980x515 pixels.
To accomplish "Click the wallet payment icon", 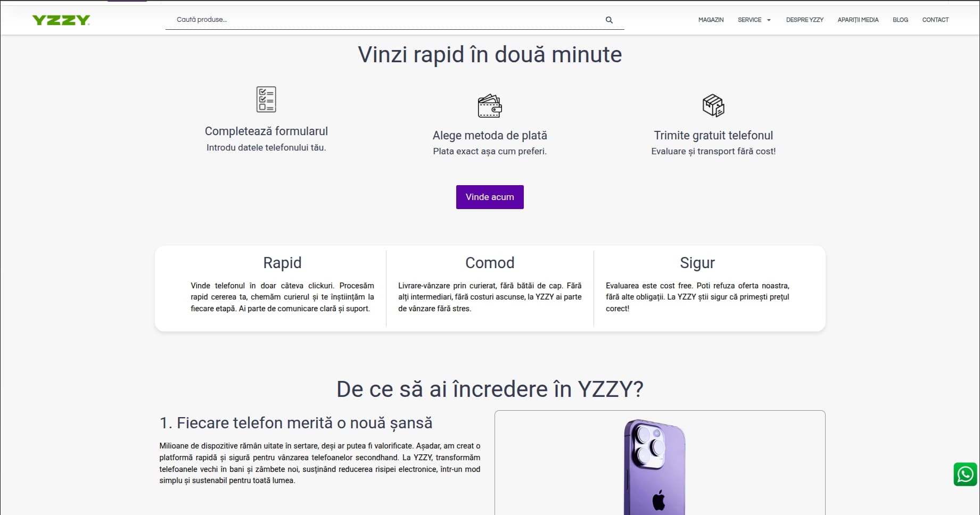I will pyautogui.click(x=490, y=106).
